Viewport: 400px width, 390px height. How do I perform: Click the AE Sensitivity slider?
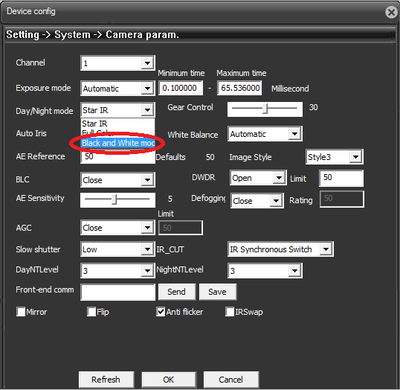(118, 200)
